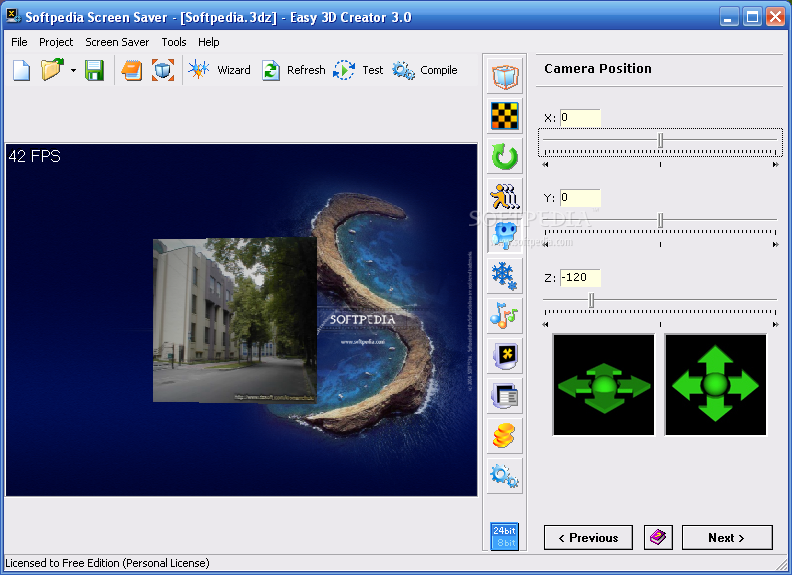Click the right arrow below Y slider

tap(775, 245)
